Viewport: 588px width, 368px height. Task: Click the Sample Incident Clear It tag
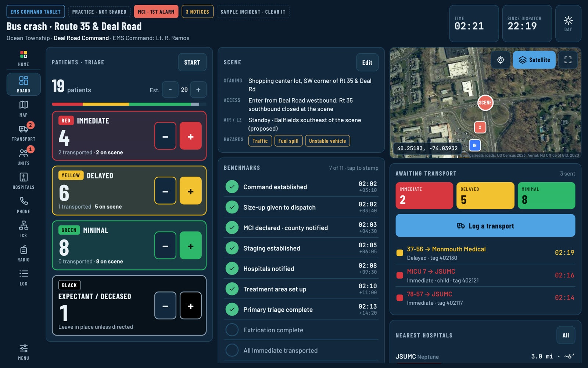coord(253,12)
